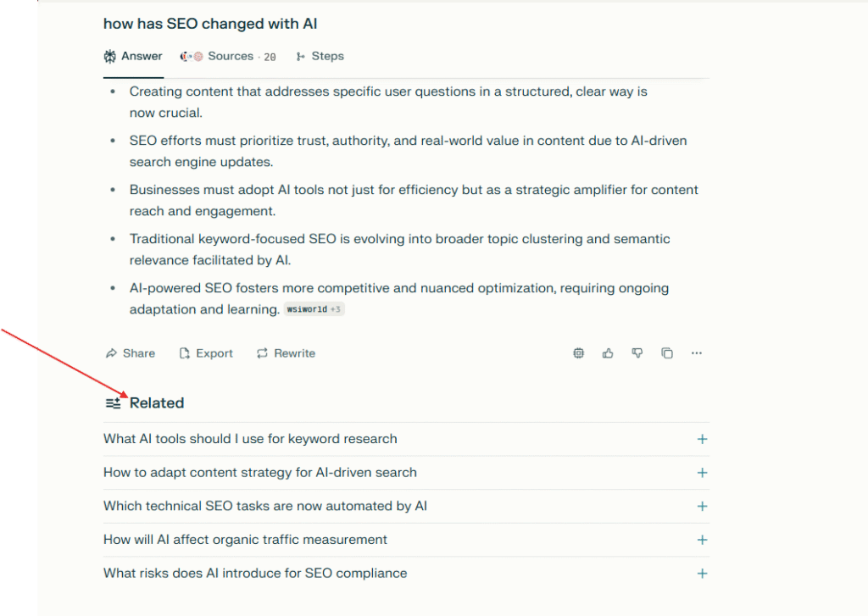Click plus beside organic traffic measurement question
This screenshot has width=868, height=616.
point(702,540)
